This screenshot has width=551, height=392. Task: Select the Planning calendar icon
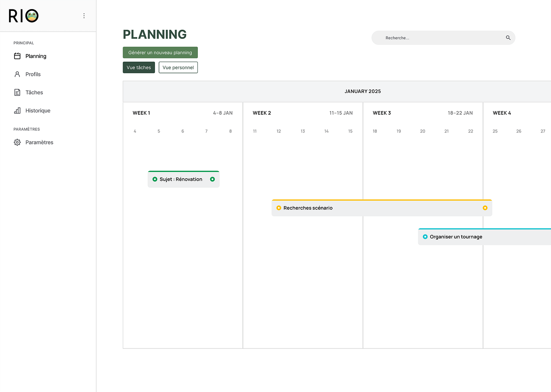pos(17,56)
